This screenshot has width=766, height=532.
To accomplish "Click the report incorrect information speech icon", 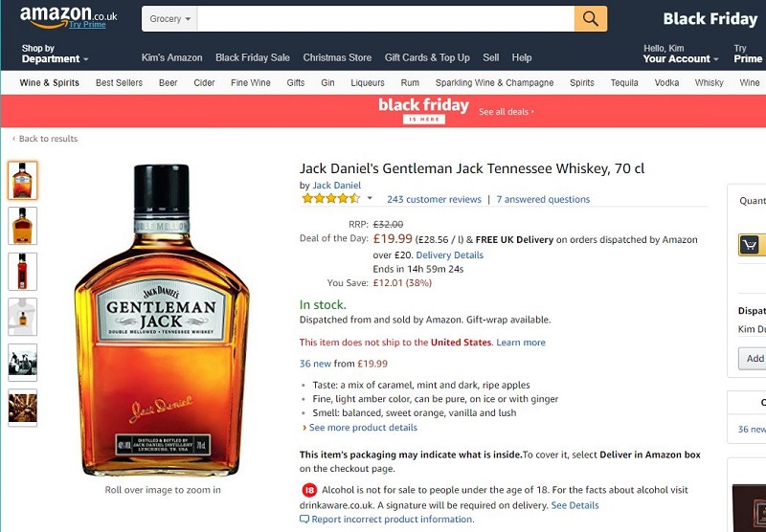I will pyautogui.click(x=304, y=519).
